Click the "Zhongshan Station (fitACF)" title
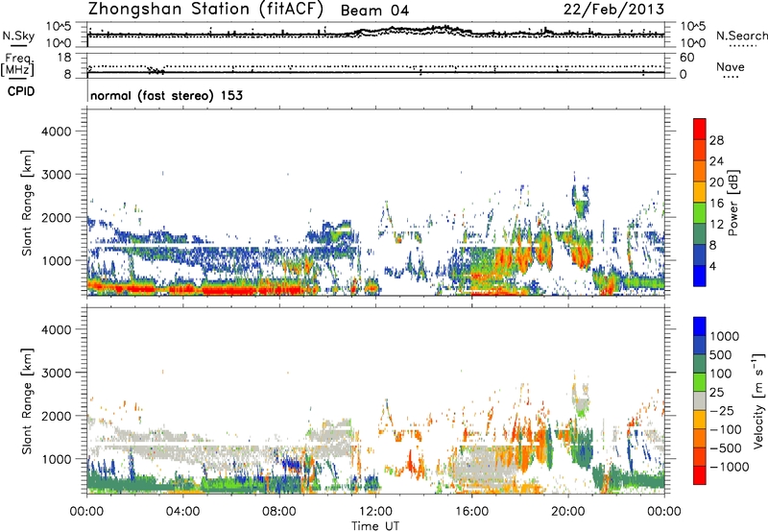The width and height of the screenshot is (768, 532). (205, 10)
